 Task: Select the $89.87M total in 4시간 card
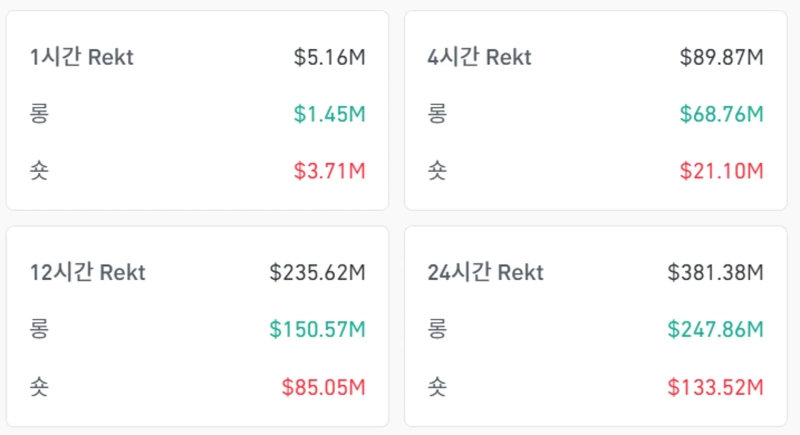click(x=721, y=57)
